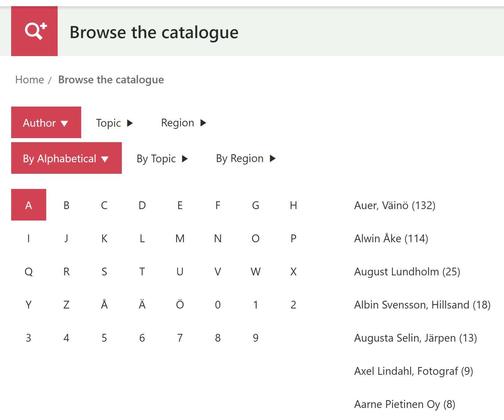Open the Region browse option

pyautogui.click(x=183, y=123)
